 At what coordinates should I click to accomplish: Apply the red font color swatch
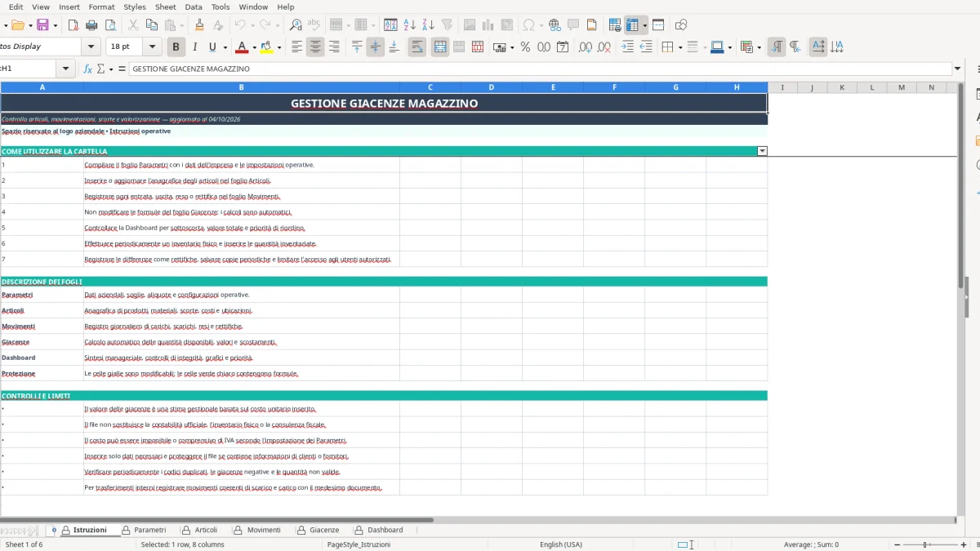click(241, 47)
